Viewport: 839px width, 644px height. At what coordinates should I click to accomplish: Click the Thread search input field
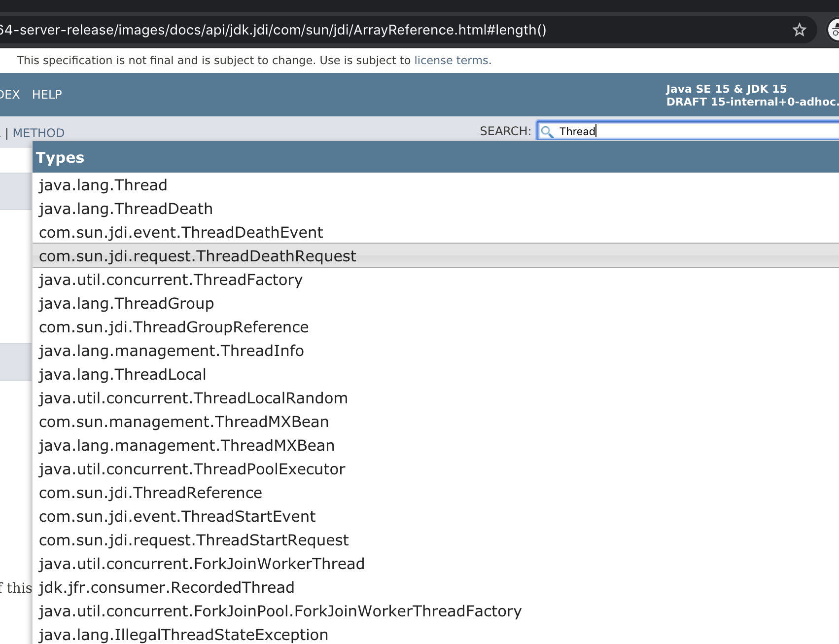pos(690,131)
